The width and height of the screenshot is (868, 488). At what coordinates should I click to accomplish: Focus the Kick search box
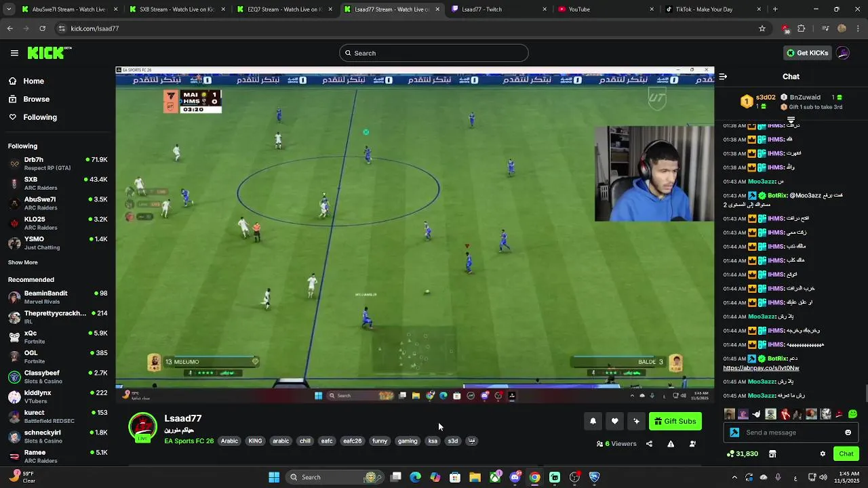434,53
